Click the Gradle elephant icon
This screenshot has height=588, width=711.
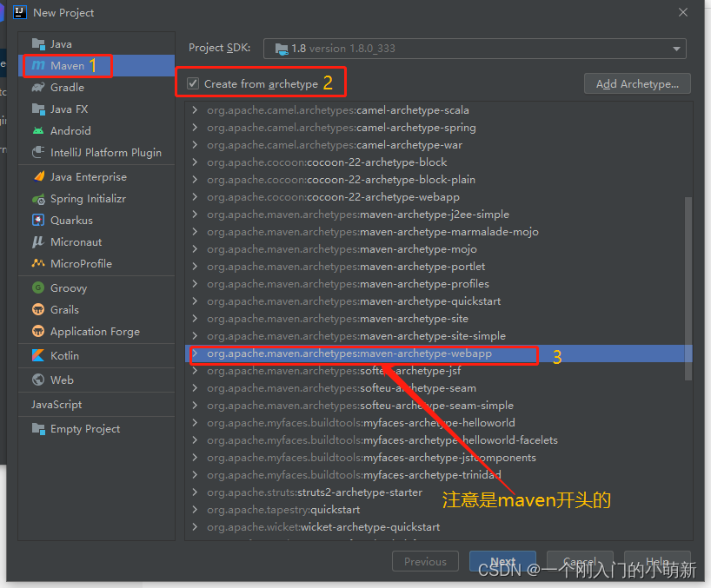pos(38,88)
